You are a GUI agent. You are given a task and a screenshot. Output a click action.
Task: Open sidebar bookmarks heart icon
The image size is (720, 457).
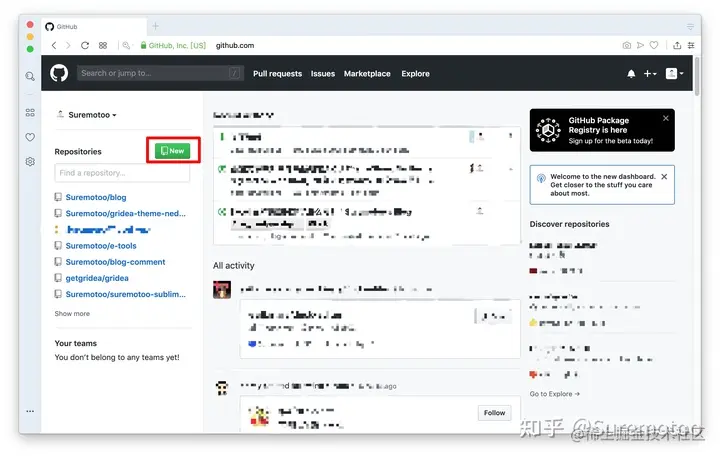[30, 137]
